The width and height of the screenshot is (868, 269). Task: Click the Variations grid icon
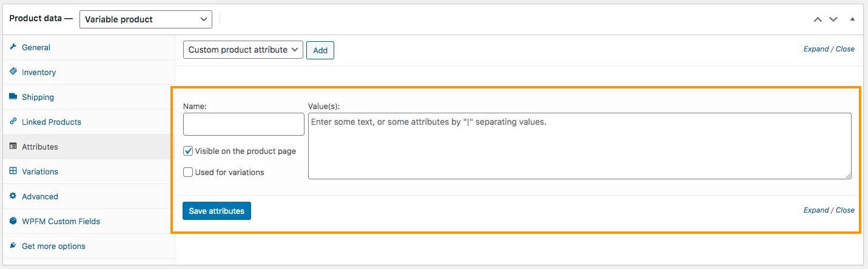point(13,171)
